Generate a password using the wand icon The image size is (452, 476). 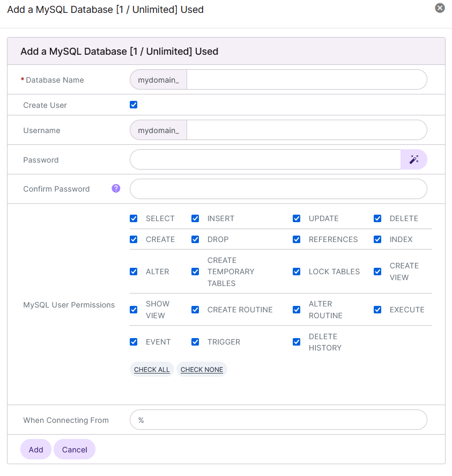coord(413,159)
